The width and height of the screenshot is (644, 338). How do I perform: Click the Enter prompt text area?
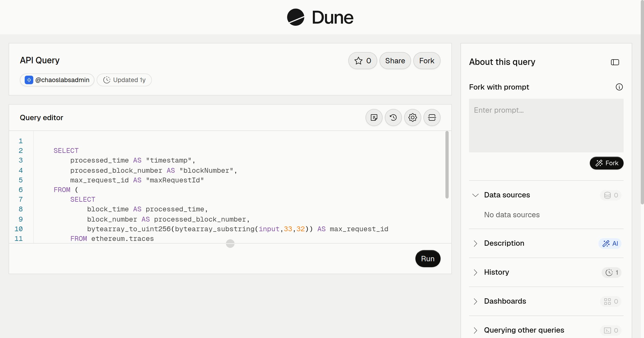coord(546,126)
